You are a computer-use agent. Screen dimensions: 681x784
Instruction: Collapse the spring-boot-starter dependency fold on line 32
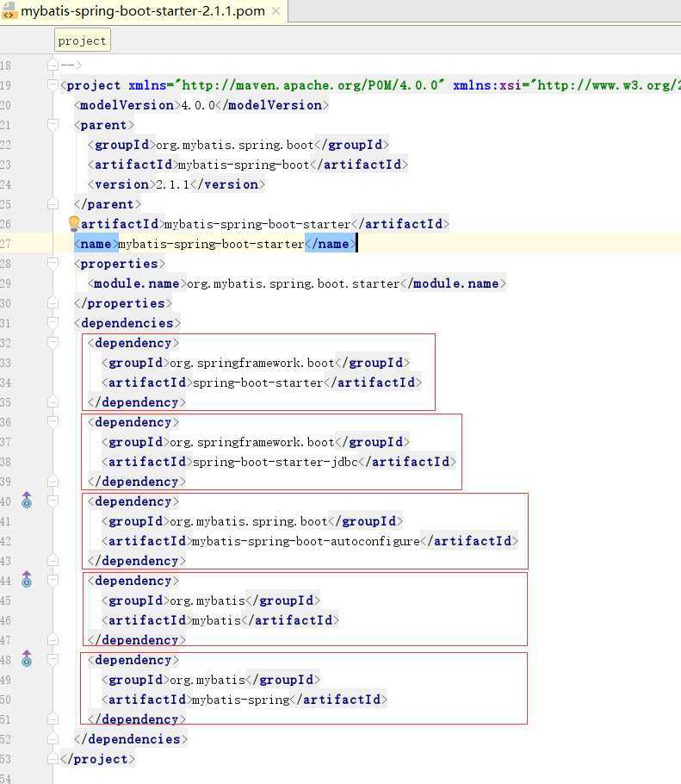coord(53,343)
